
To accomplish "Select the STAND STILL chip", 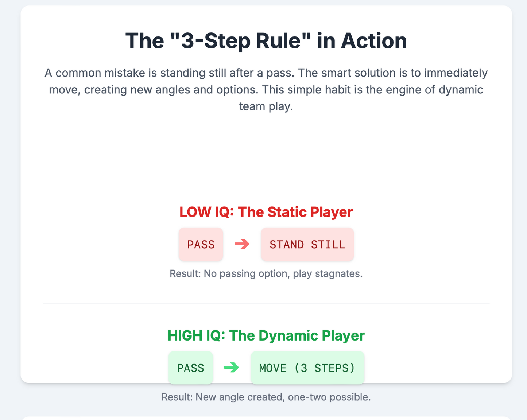I will [x=307, y=244].
